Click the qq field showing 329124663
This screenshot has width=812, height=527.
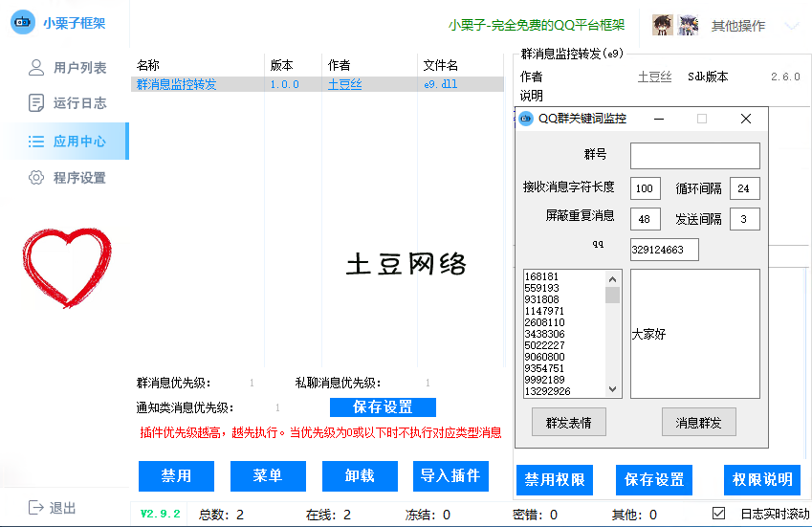coord(665,250)
